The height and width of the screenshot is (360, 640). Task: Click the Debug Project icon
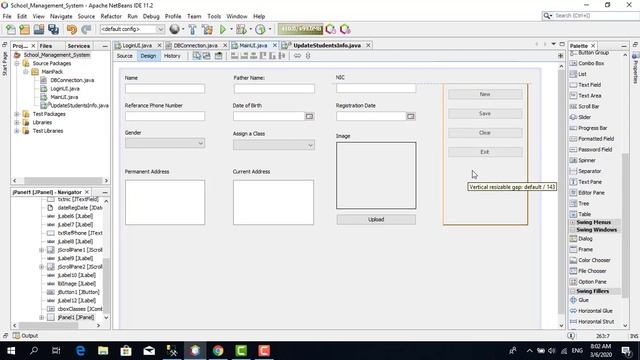coord(241,29)
